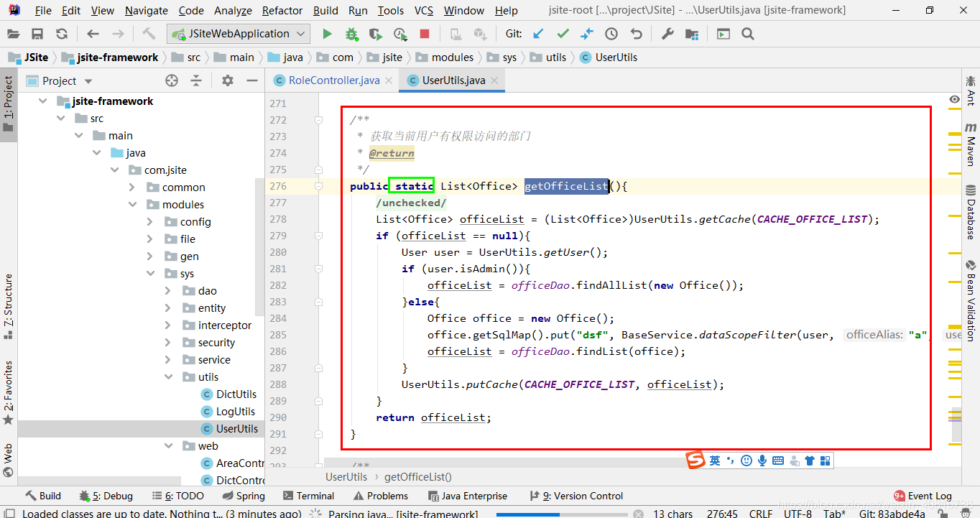Save all files using the floppy disk icon
Screen dimensions: 980x518
[x=37, y=34]
